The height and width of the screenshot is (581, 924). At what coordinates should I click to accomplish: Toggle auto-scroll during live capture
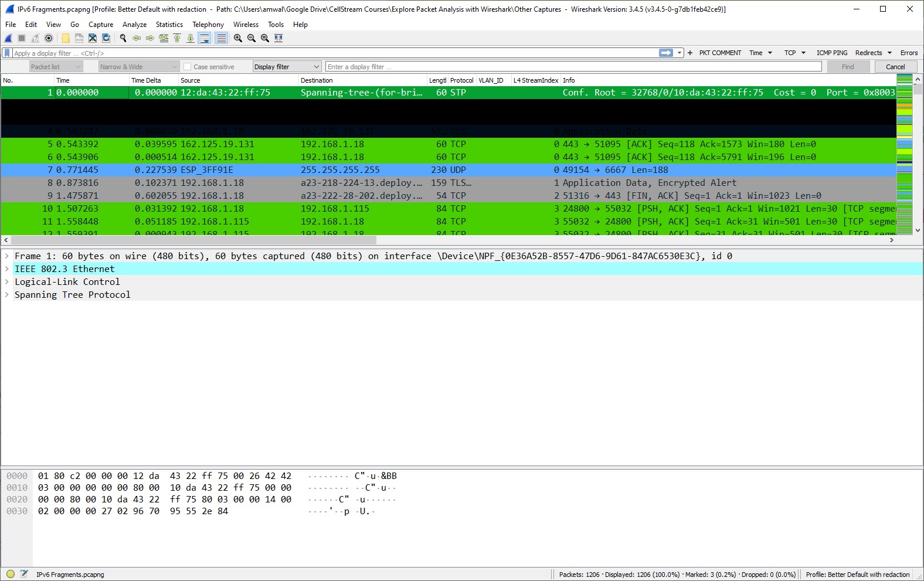(x=205, y=38)
